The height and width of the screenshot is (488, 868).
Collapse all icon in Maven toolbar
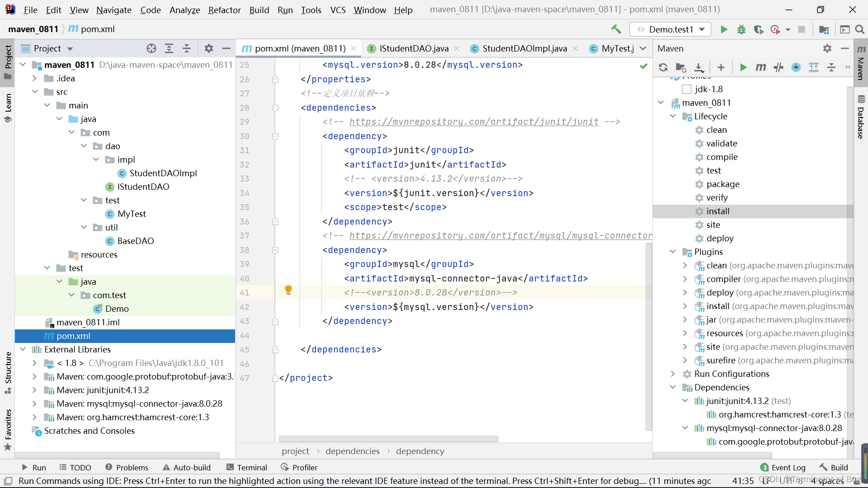831,67
